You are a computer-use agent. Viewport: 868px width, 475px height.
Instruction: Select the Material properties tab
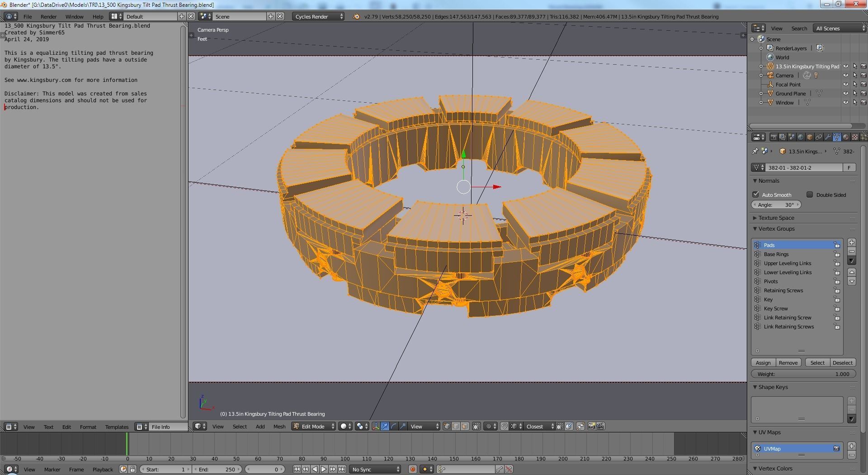pos(846,137)
